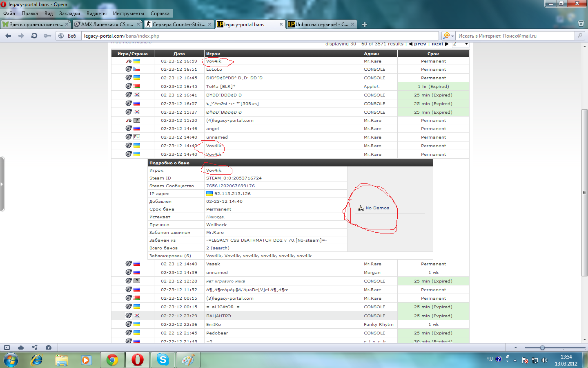Open the closed tabs trash icon

click(581, 24)
